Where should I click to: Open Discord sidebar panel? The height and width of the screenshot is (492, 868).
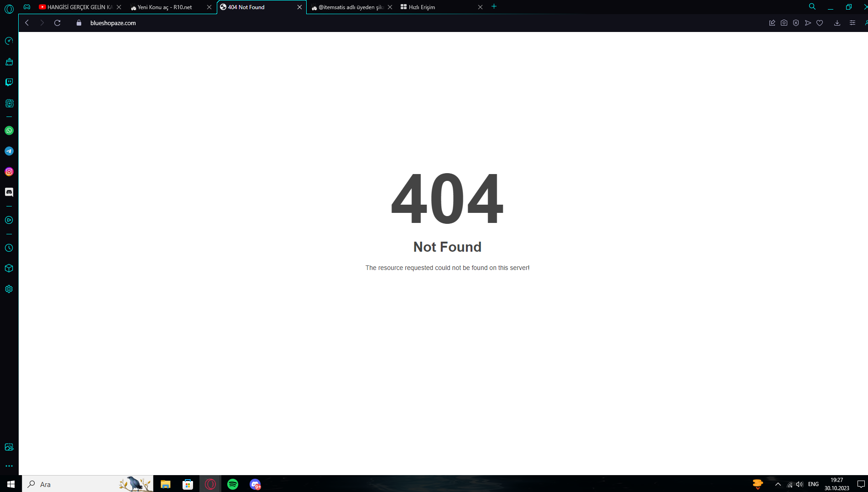[9, 192]
